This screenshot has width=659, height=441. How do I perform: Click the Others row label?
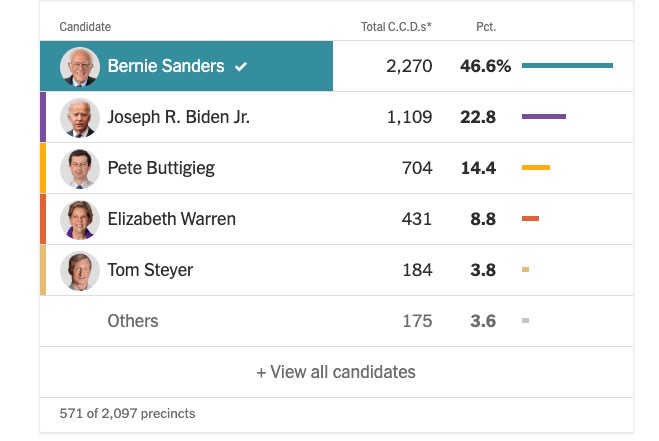[x=133, y=321]
